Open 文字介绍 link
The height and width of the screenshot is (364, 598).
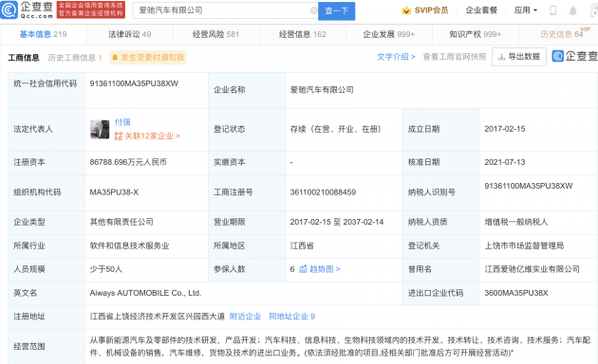tap(396, 57)
